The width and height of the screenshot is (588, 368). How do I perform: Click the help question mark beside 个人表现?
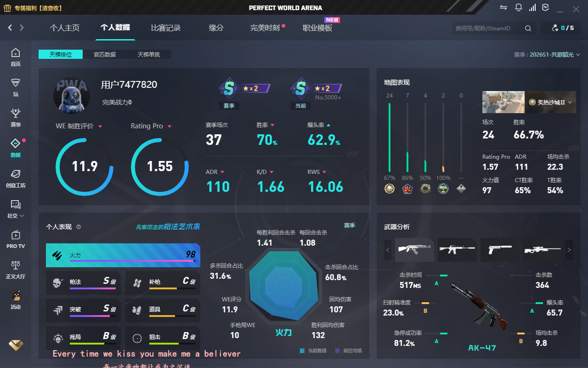pyautogui.click(x=79, y=227)
